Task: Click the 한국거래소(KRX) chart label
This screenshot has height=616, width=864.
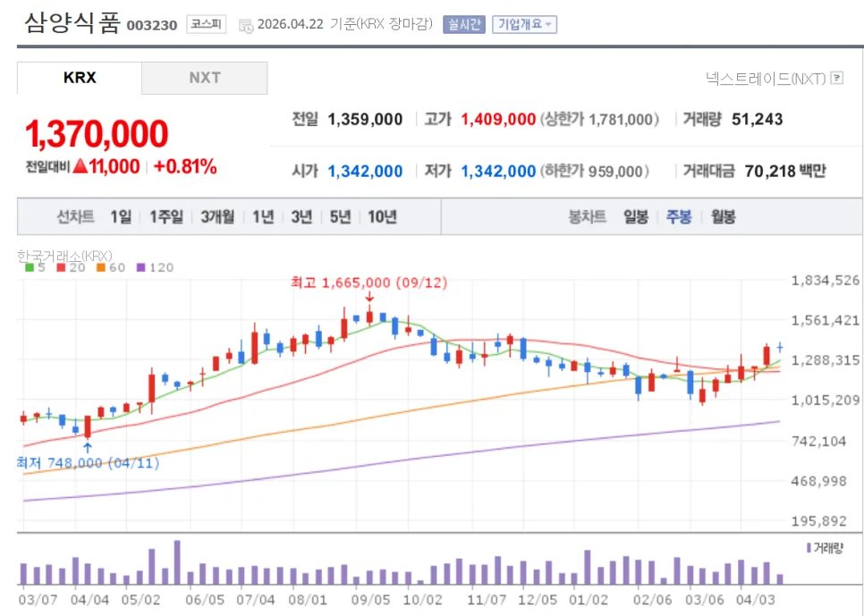Action: tap(64, 257)
